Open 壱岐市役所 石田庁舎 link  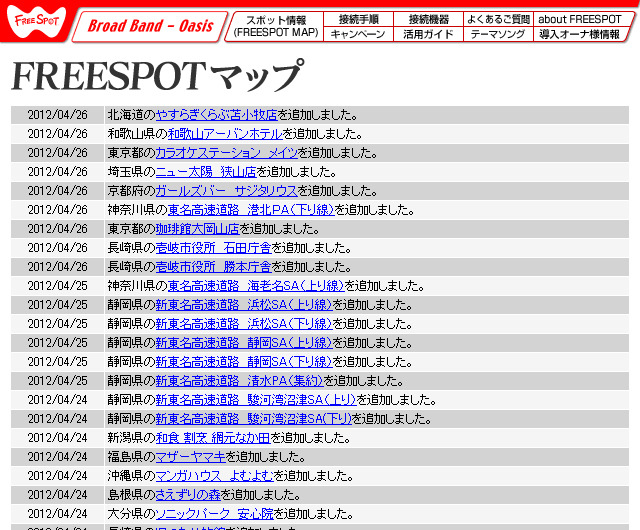213,248
